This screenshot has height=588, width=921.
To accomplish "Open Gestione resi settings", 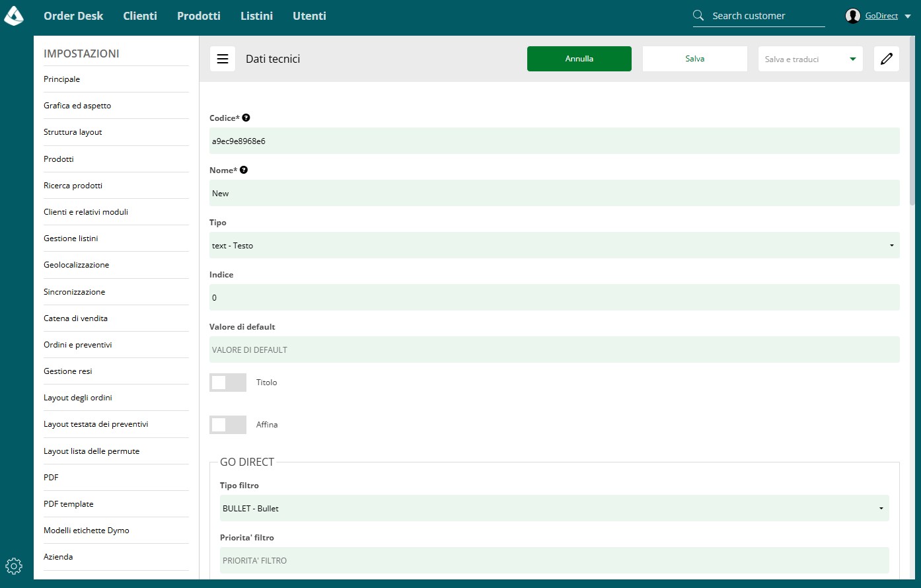I will 116,371.
